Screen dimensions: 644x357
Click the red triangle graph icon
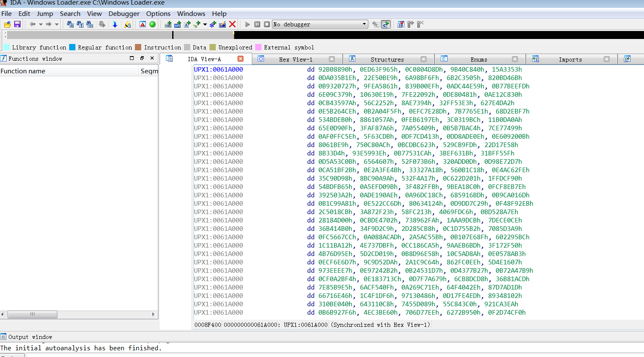143,24
